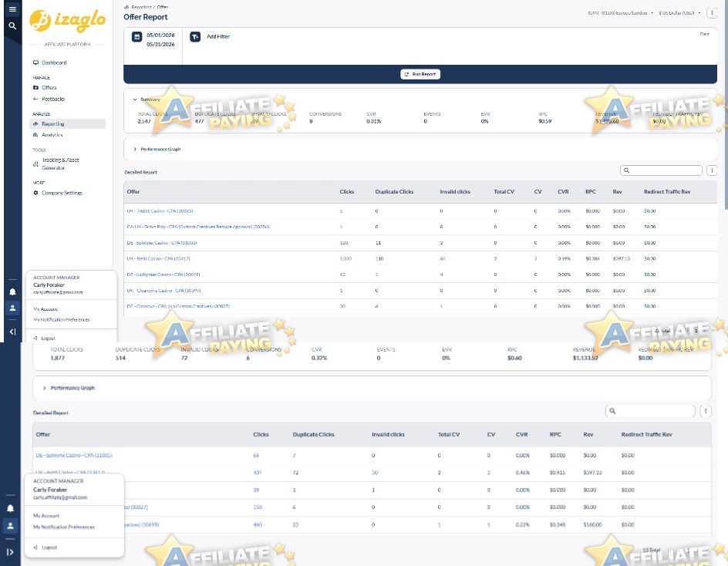Viewport: 728px width, 566px height.
Task: Open the date range calendar icon
Action: [136, 37]
